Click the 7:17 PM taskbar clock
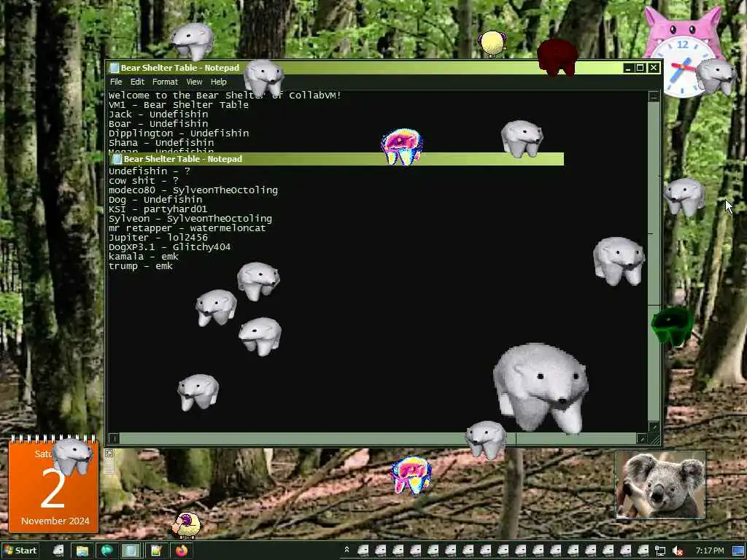This screenshot has height=560, width=747. (709, 551)
